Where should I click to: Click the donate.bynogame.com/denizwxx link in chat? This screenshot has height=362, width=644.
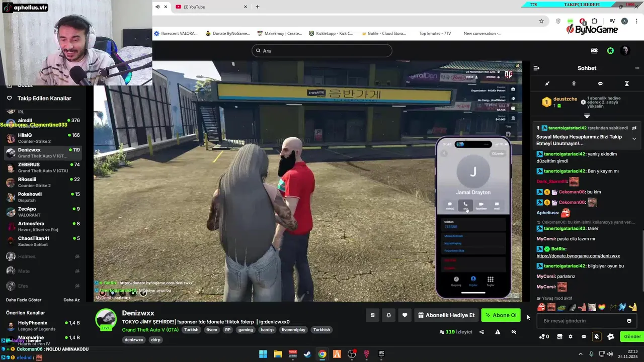tap(578, 256)
